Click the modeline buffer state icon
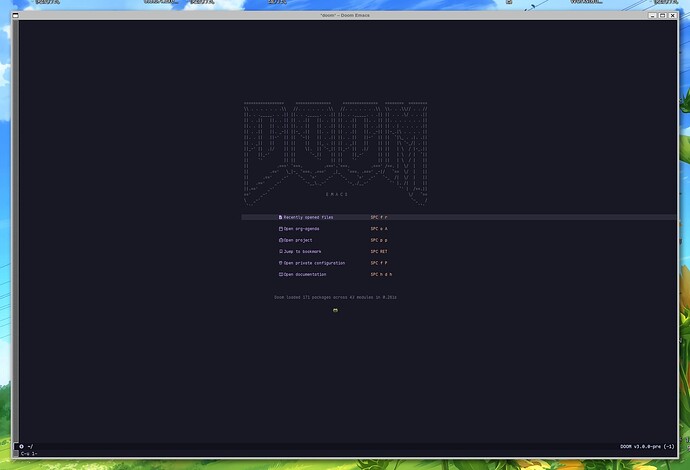Image resolution: width=690 pixels, height=470 pixels. [21, 446]
